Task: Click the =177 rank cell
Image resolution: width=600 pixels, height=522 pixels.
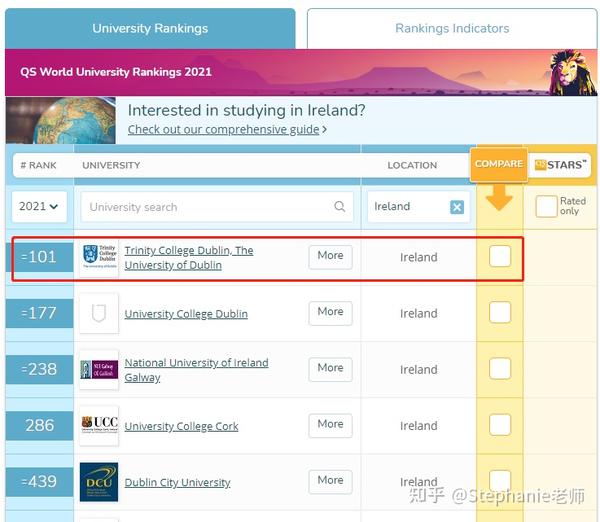Action: tap(39, 313)
